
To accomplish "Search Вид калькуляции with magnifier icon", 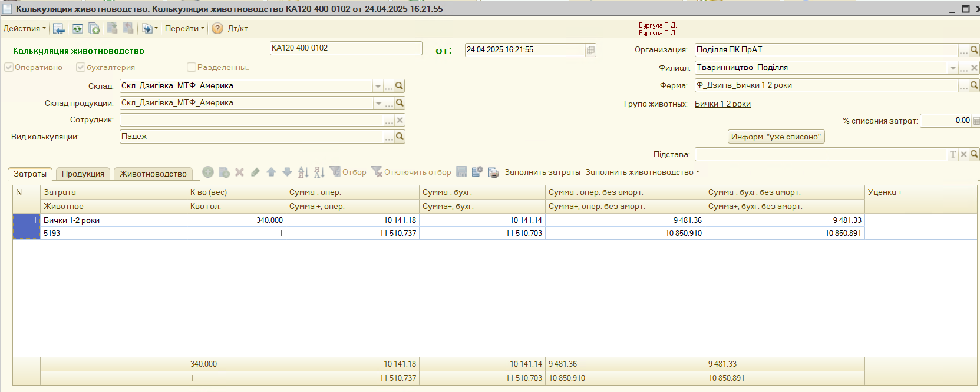I will coord(400,137).
